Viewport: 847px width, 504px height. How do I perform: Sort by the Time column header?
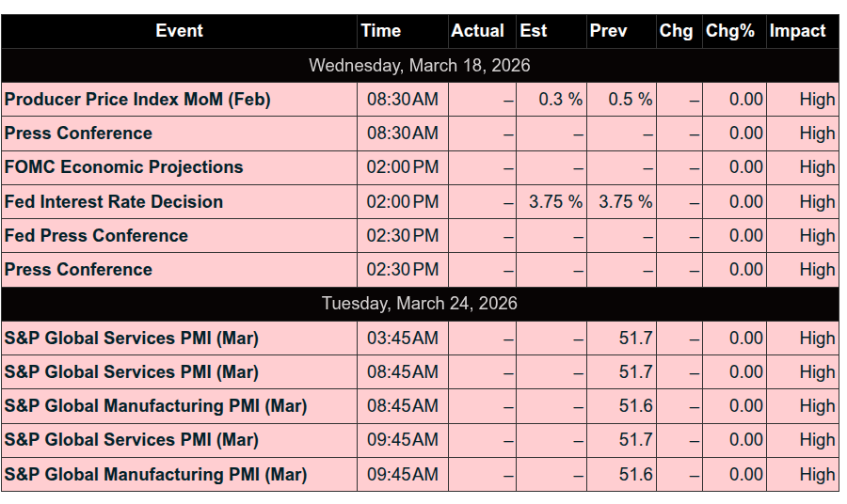click(x=380, y=31)
